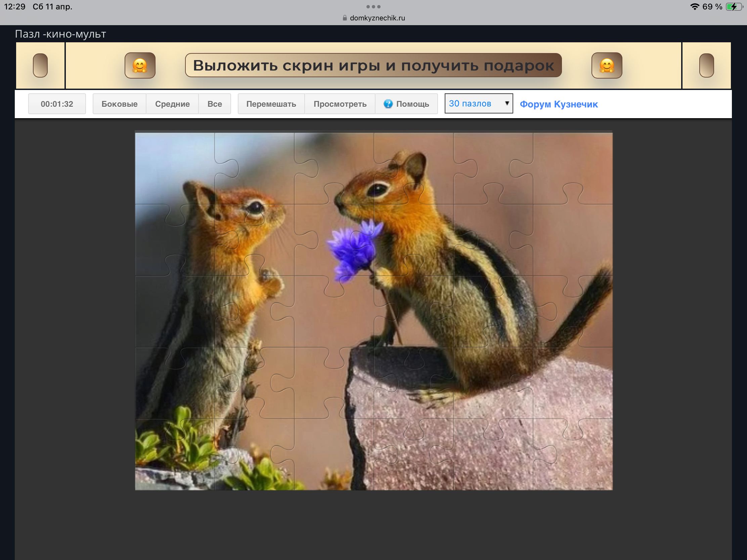Open the Форум Кузнечик link
Viewport: 747px width, 560px height.
[x=559, y=104]
